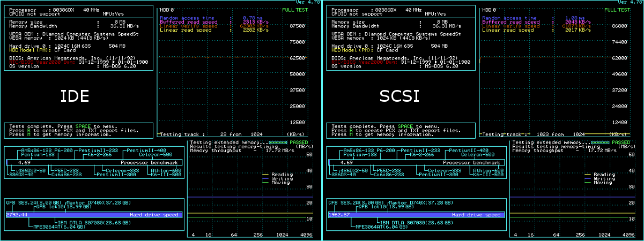Viewport: 644px width, 241px height.
Task: Click the PASSED status in IDE memory test
Action: pyautogui.click(x=299, y=142)
